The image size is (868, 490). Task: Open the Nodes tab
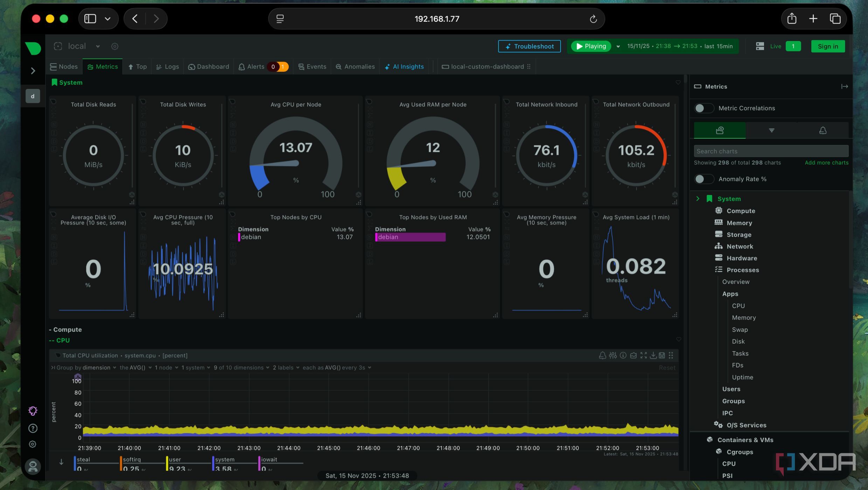tap(64, 66)
